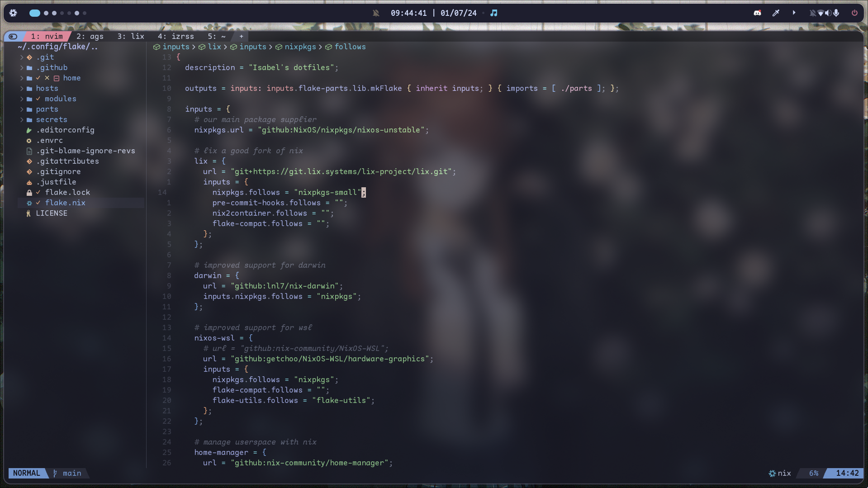Switch to the active pill workspace indicator
This screenshot has height=488, width=868.
tap(35, 13)
